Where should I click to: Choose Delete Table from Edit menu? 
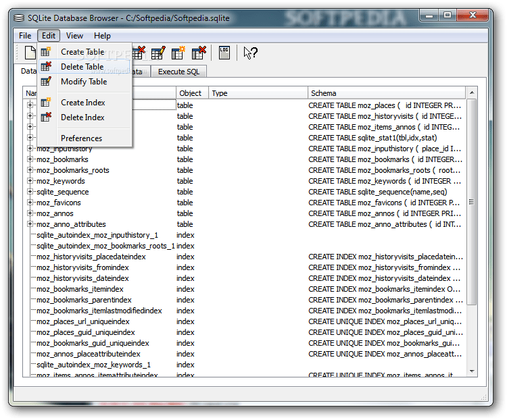pos(84,67)
